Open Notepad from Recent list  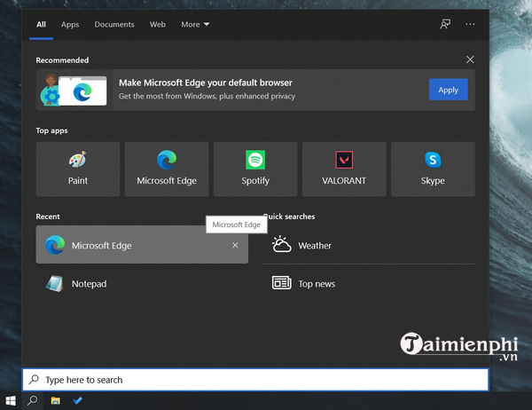point(142,284)
